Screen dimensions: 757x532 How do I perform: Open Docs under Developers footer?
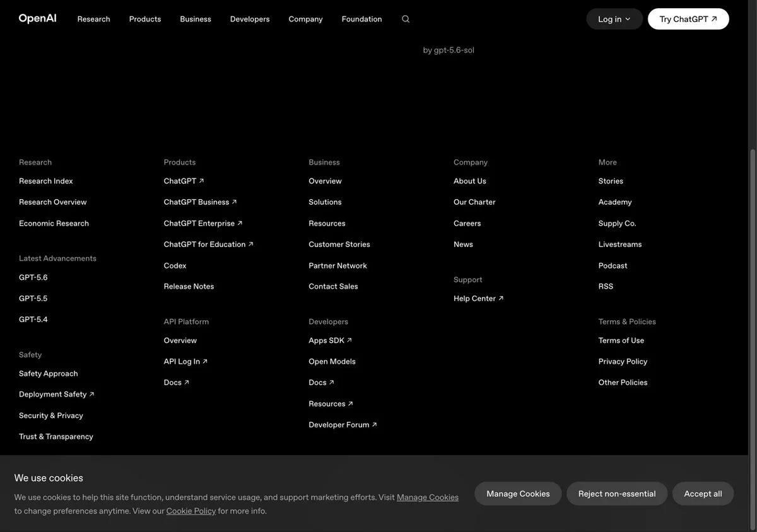point(322,383)
